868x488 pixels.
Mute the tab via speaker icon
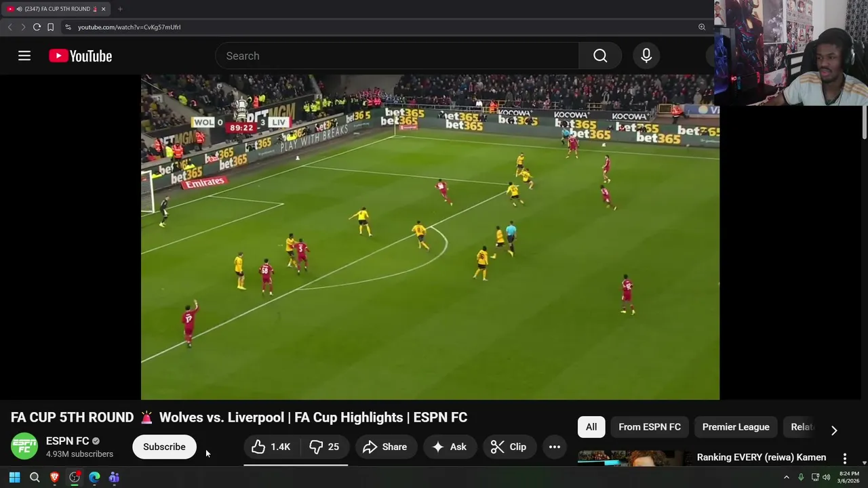coord(19,9)
